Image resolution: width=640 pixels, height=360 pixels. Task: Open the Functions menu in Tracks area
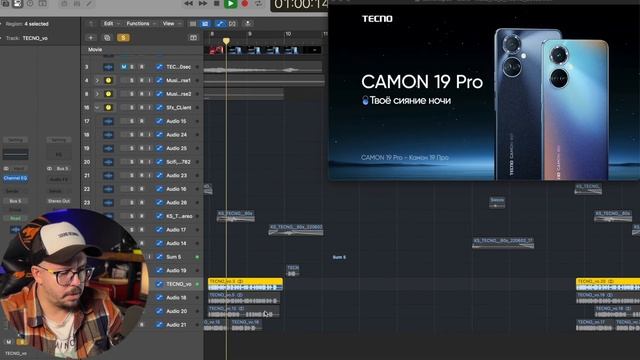(x=141, y=24)
